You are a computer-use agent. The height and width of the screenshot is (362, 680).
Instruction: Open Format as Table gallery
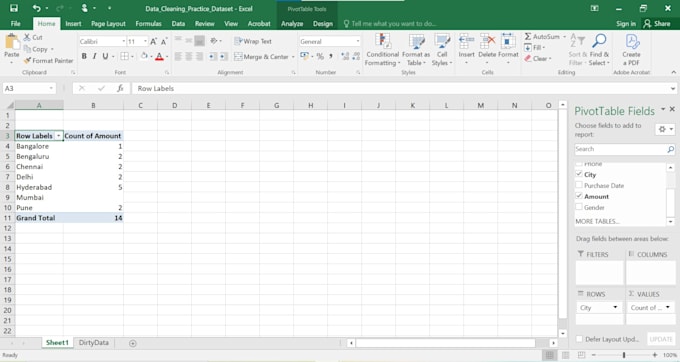[x=416, y=50]
